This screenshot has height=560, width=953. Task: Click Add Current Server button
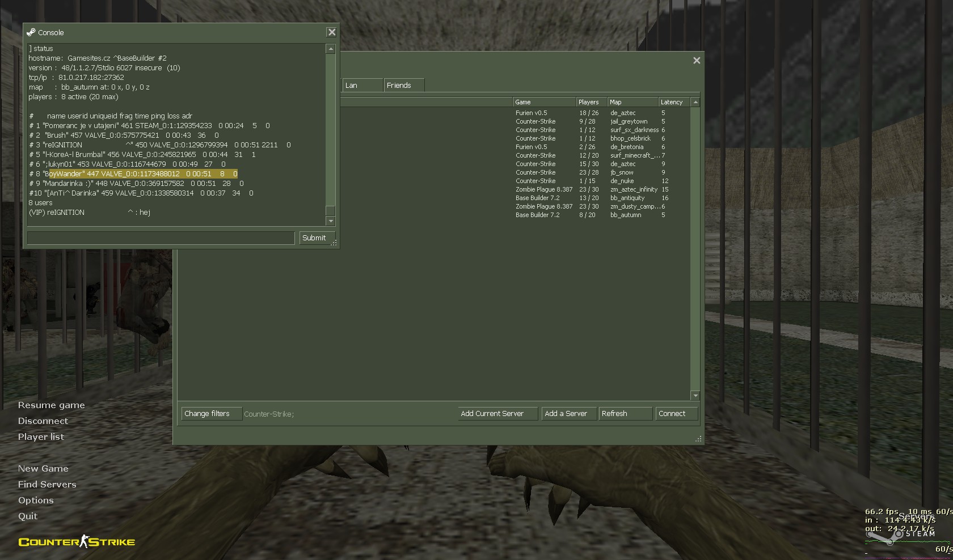(x=498, y=414)
